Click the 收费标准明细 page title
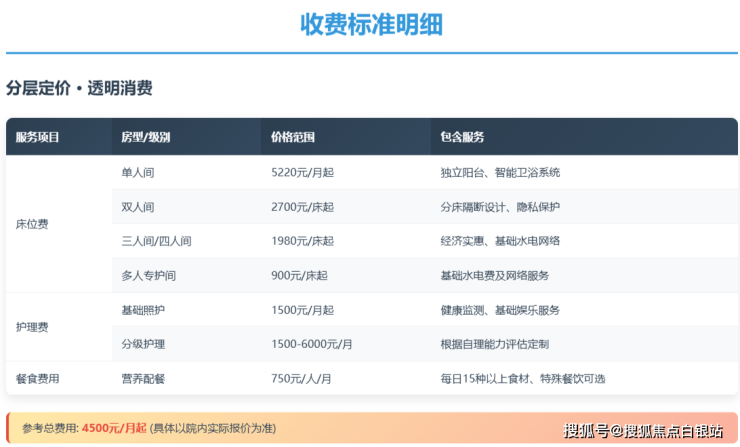Image resolution: width=740 pixels, height=447 pixels. pos(371,24)
